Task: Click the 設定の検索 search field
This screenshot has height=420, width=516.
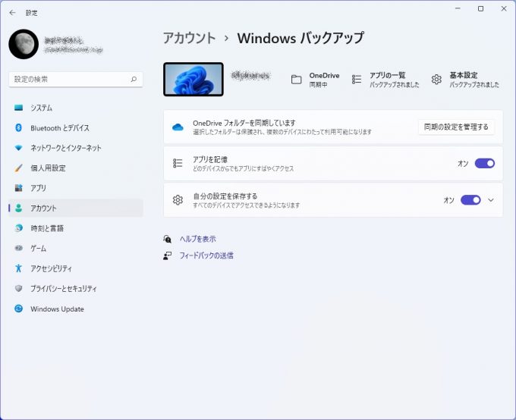Action: coord(76,80)
